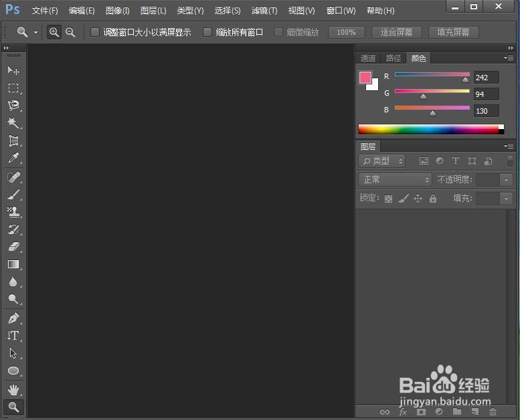Switch to the 路径 tab
This screenshot has height=420, width=520.
[x=394, y=58]
